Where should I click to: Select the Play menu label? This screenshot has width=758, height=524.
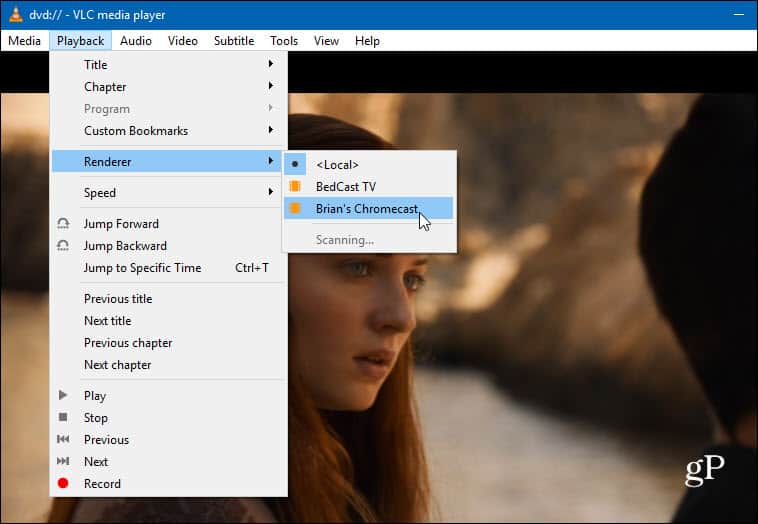click(x=95, y=396)
